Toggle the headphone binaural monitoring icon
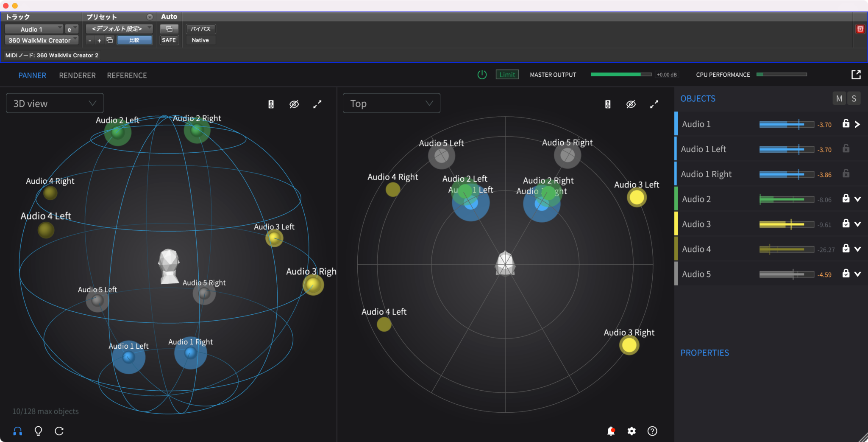The width and height of the screenshot is (868, 442). pyautogui.click(x=17, y=431)
